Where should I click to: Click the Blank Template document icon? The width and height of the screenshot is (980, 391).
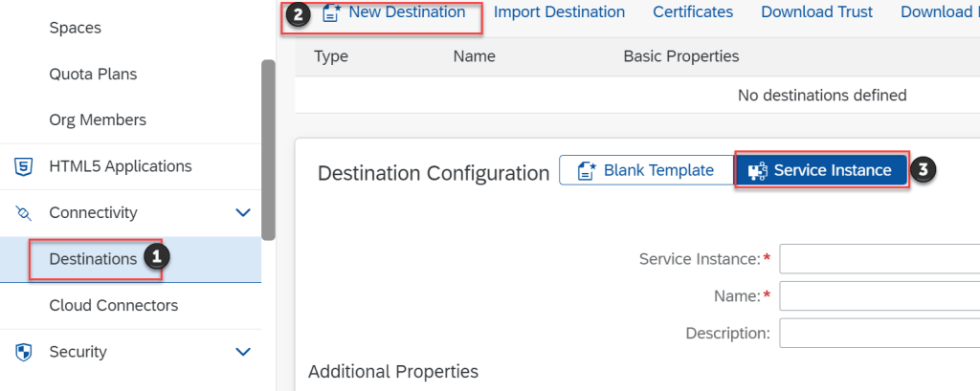coord(587,171)
